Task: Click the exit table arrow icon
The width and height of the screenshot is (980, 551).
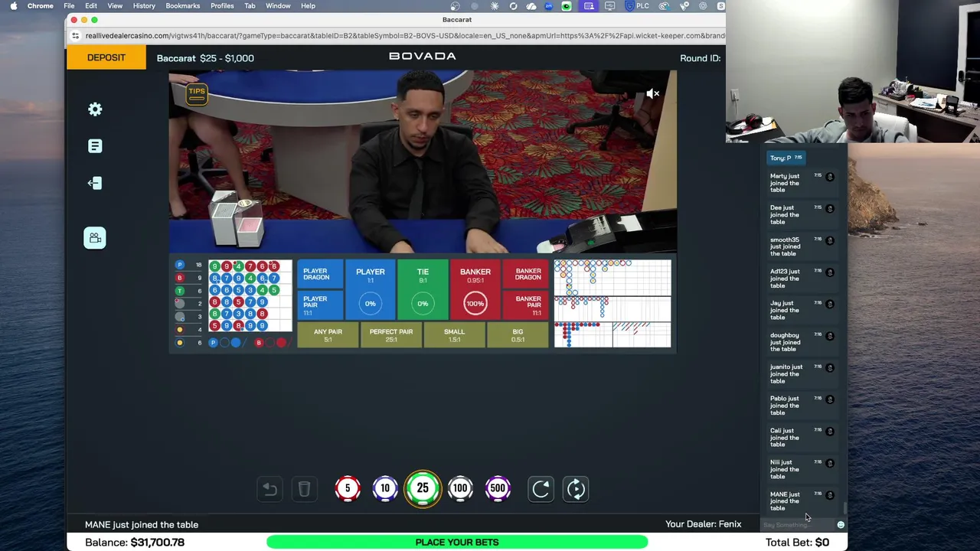Action: tap(95, 183)
